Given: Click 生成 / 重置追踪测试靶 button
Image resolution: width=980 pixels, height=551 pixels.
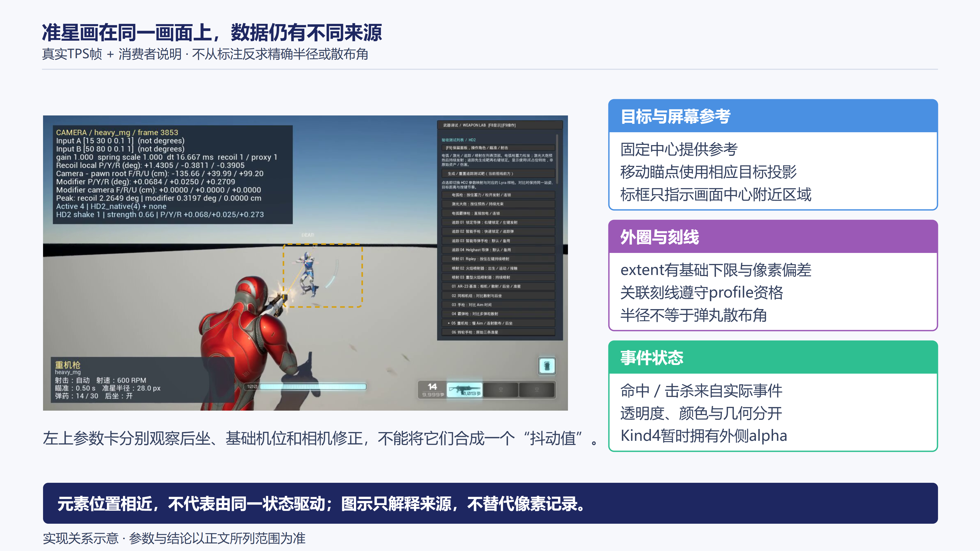Looking at the screenshot, I should (498, 173).
